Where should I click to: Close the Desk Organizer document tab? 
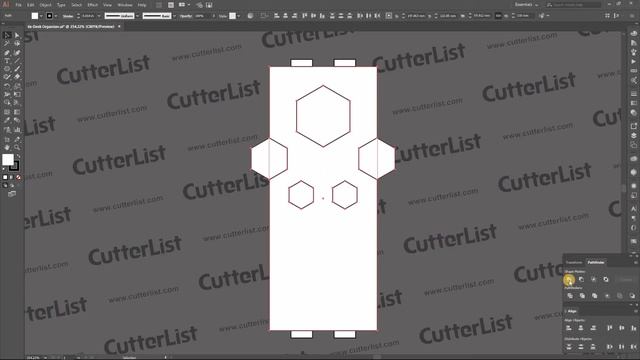pyautogui.click(x=119, y=27)
